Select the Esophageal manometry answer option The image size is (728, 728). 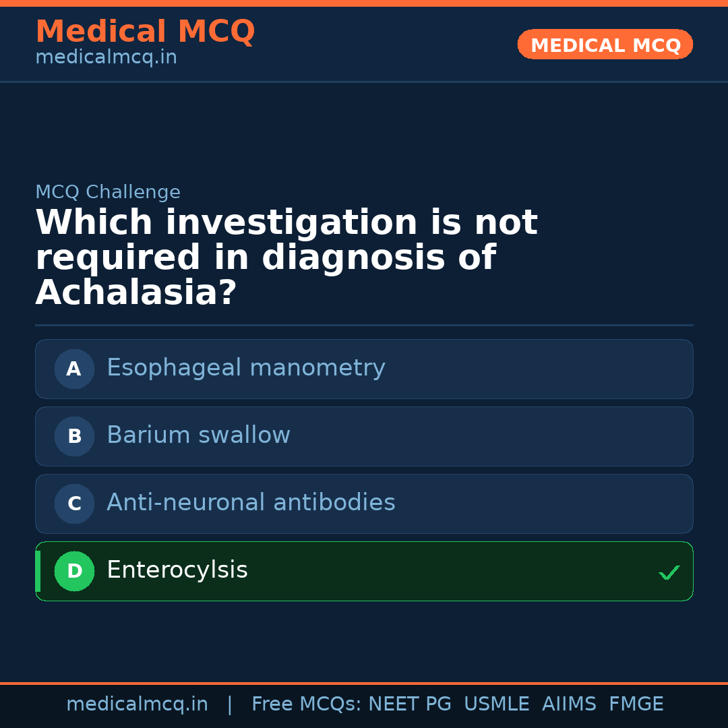364,369
